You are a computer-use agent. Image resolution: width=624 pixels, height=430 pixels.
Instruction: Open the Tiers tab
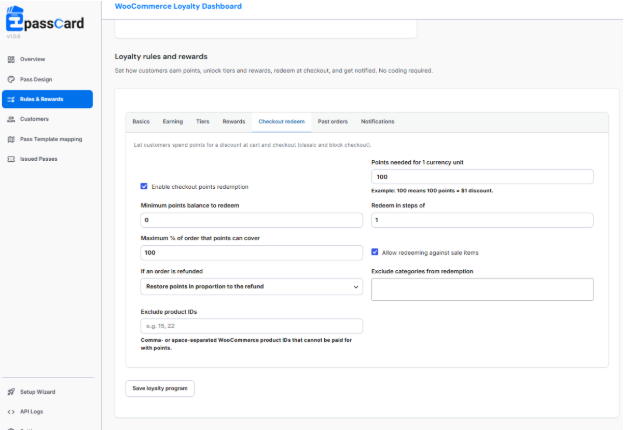point(203,122)
